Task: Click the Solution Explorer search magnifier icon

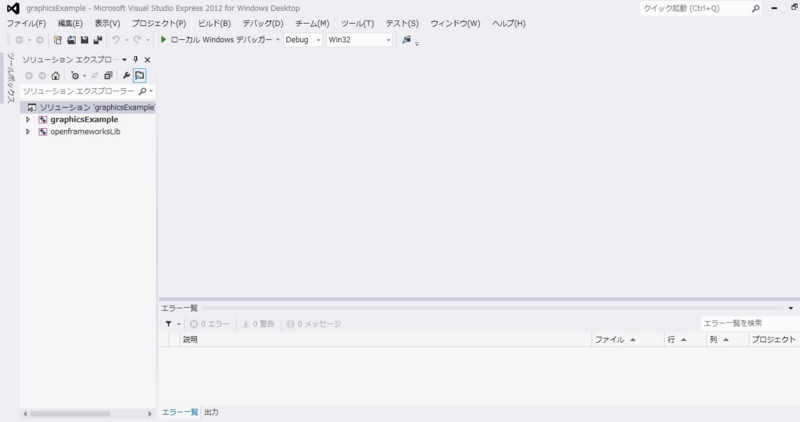Action: pos(142,91)
